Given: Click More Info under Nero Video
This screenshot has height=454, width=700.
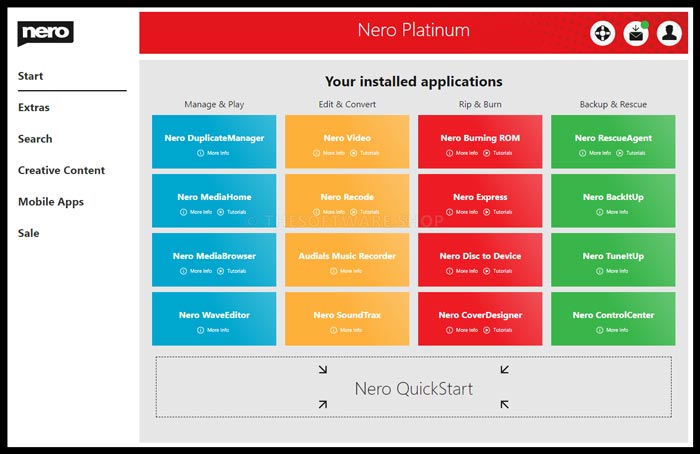Looking at the screenshot, I should [x=329, y=153].
